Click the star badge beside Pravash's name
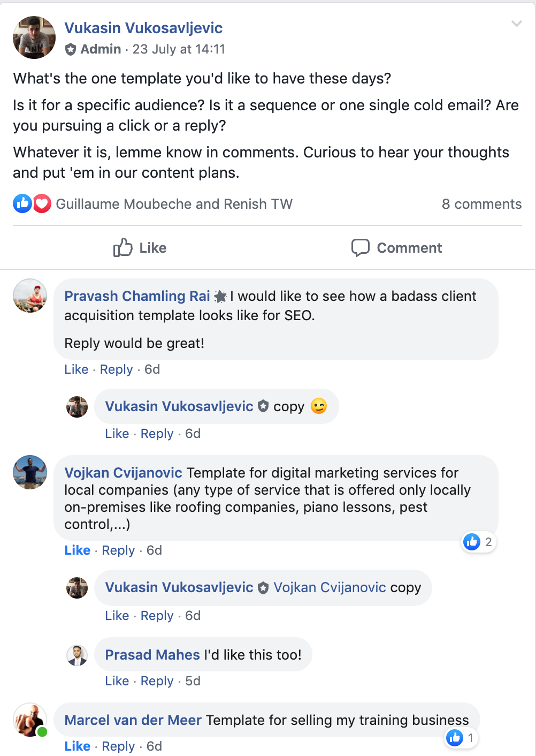The width and height of the screenshot is (536, 756). point(220,297)
